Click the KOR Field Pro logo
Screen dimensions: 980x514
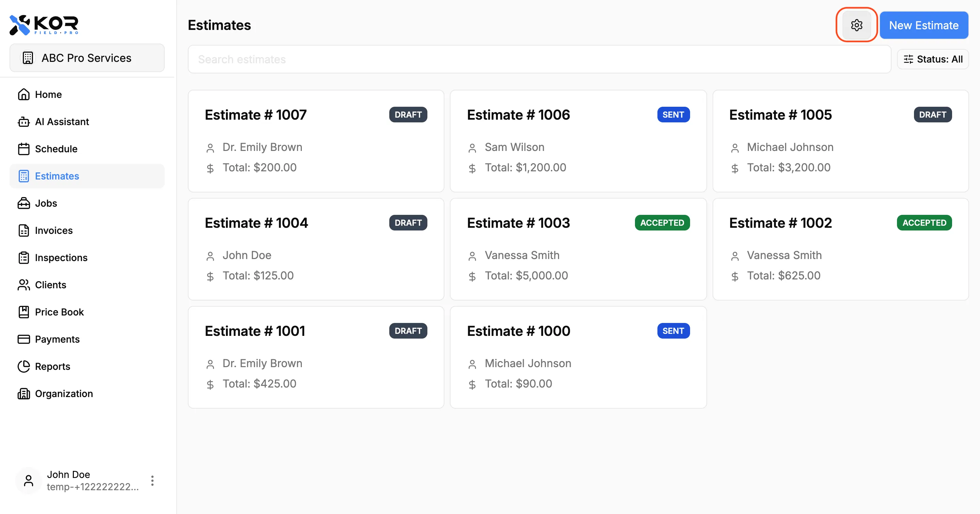point(44,25)
